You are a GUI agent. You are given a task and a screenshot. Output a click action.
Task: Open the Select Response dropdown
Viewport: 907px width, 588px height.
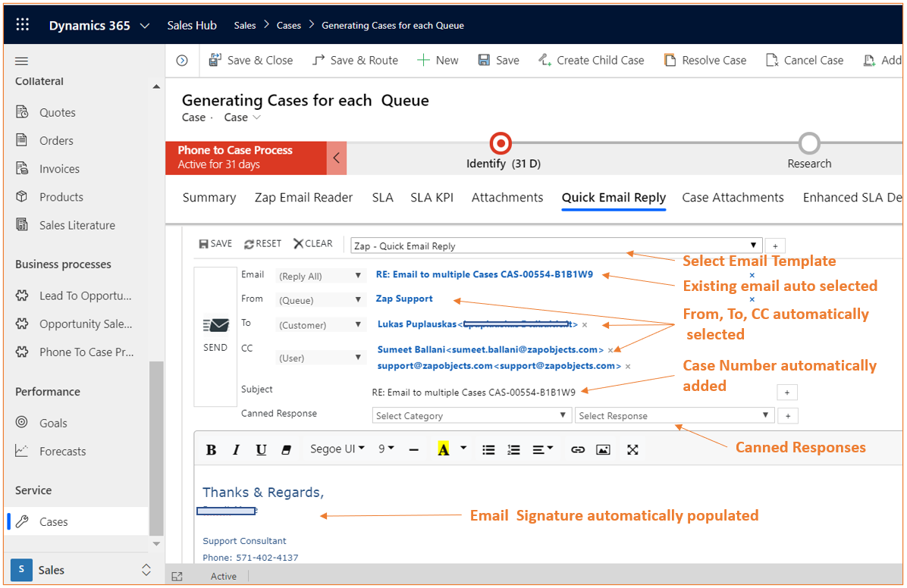pos(674,416)
